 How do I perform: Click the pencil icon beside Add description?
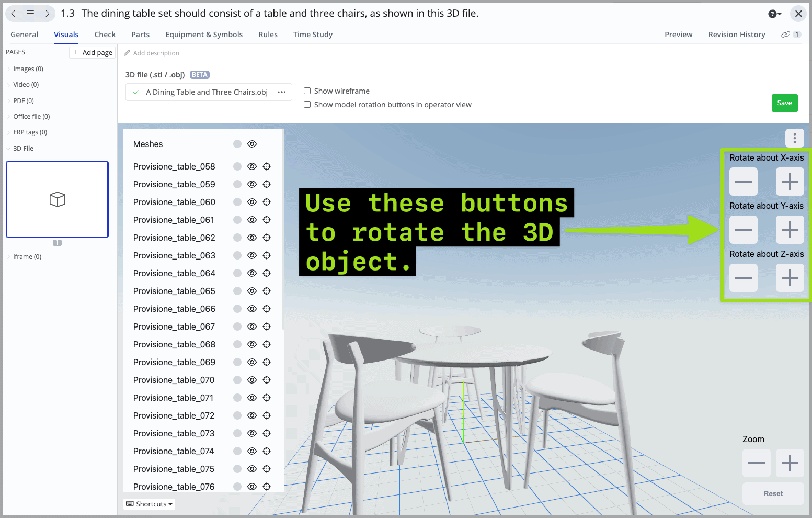pyautogui.click(x=127, y=53)
